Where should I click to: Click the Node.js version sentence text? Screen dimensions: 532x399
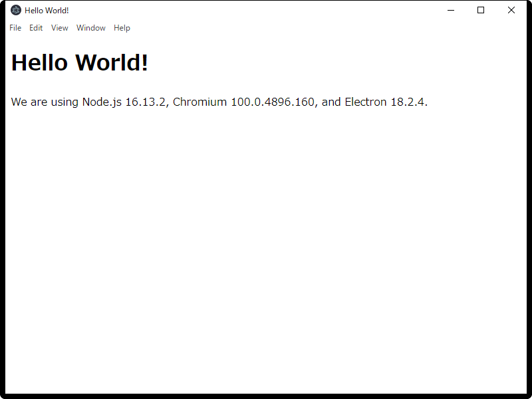(219, 102)
